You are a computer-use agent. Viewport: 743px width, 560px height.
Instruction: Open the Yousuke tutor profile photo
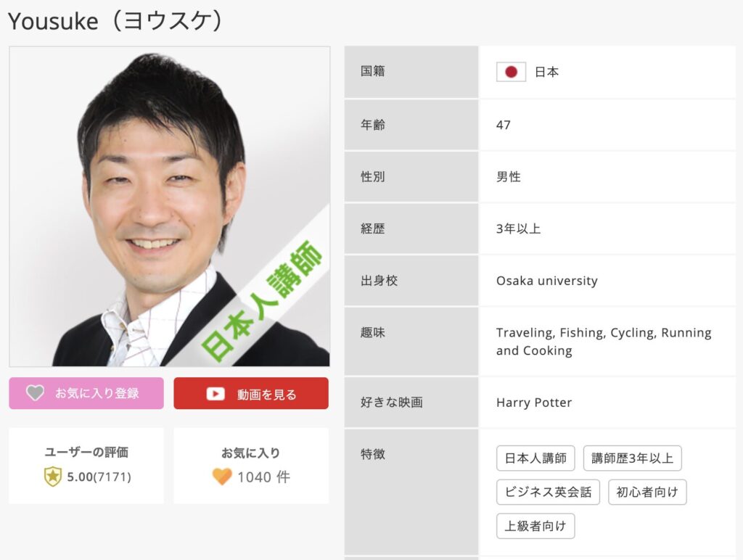pyautogui.click(x=170, y=207)
